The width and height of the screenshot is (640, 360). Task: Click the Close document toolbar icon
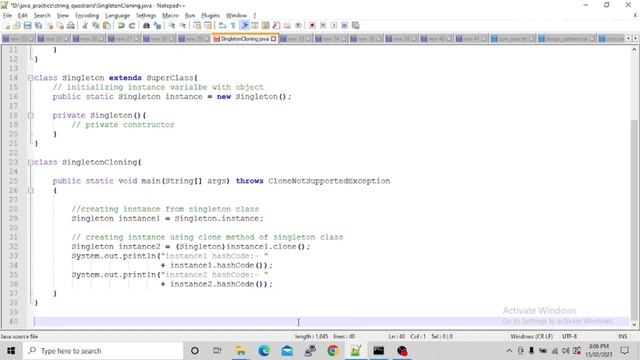click(x=49, y=25)
